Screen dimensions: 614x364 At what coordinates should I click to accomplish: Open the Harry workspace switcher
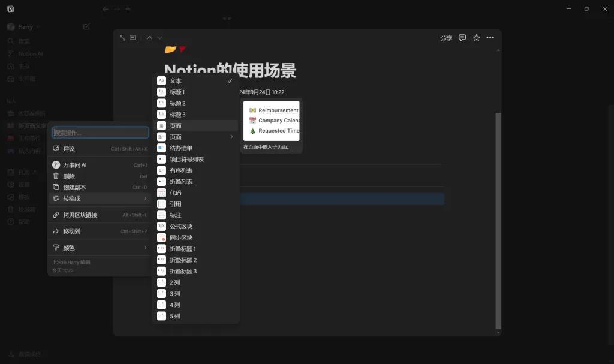click(23, 26)
